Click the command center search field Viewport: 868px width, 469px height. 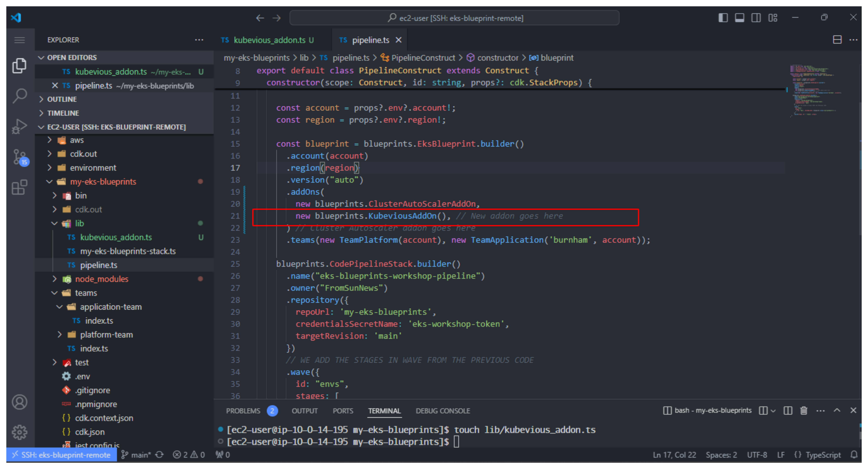click(454, 18)
